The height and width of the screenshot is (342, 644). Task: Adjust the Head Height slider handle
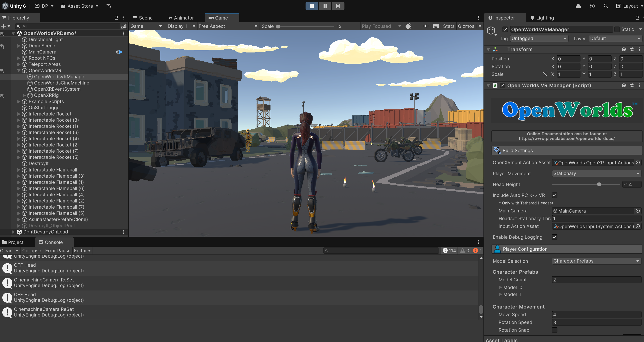pyautogui.click(x=599, y=185)
